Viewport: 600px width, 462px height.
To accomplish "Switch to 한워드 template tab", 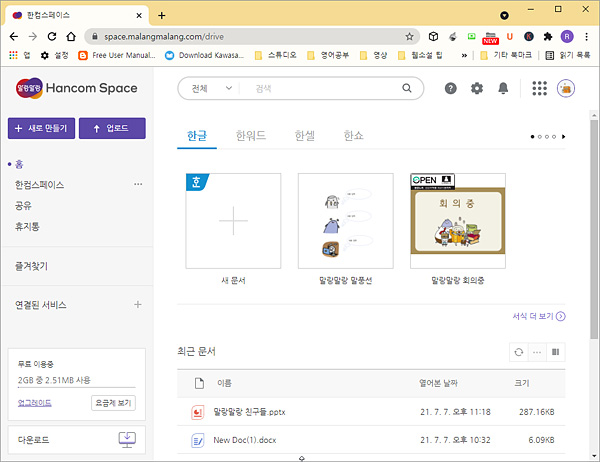I will tap(251, 135).
